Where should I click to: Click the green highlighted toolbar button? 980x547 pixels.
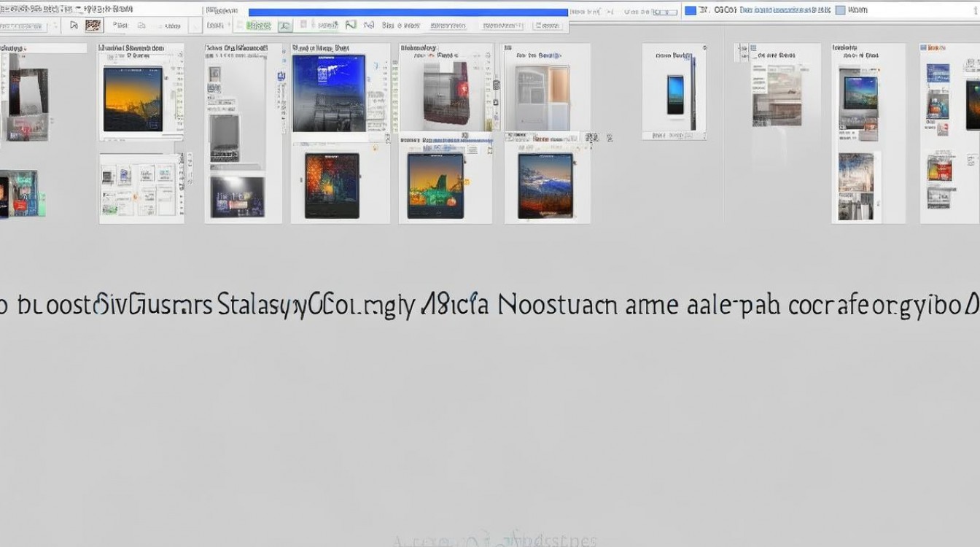258,26
